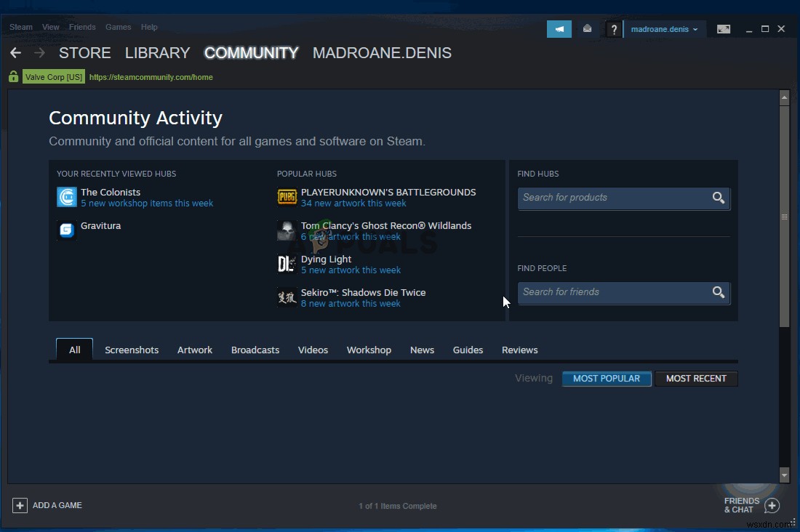
Task: Switch to the Reviews tab
Action: pyautogui.click(x=519, y=350)
